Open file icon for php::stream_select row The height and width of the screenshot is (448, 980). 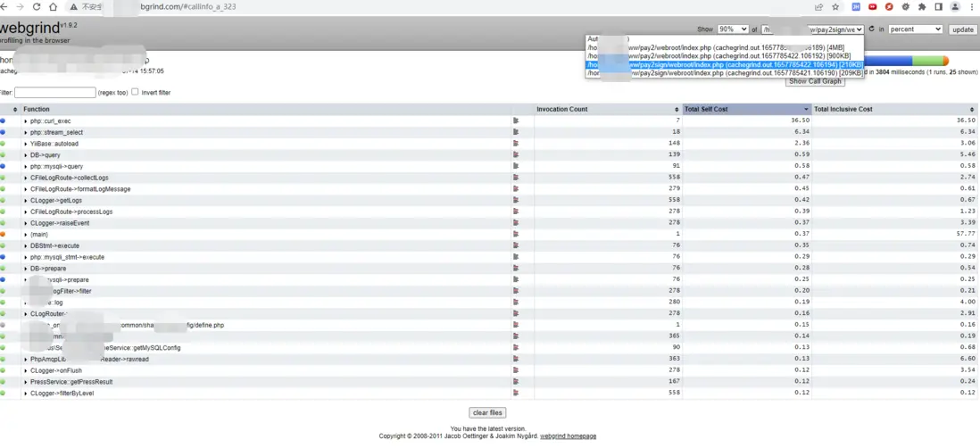(x=516, y=132)
